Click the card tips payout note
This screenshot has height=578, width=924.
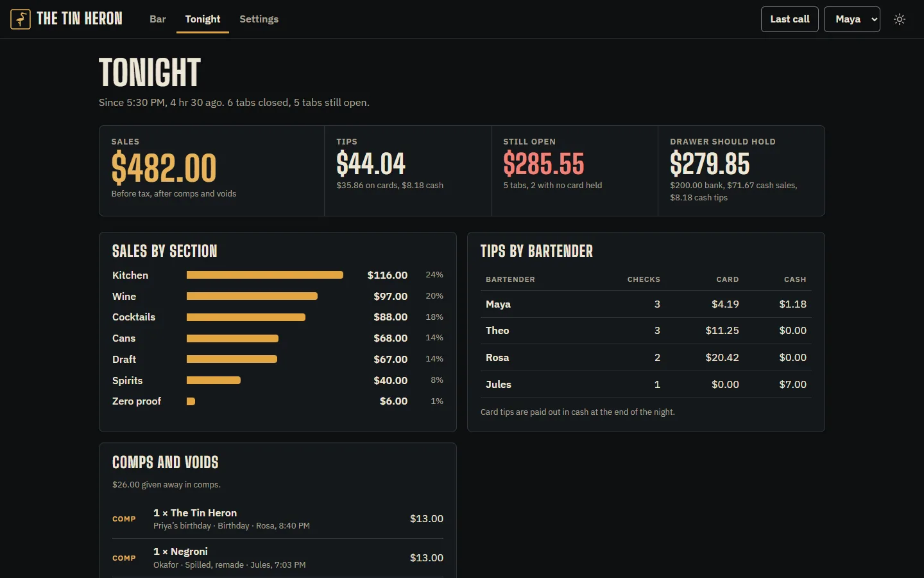coord(577,412)
